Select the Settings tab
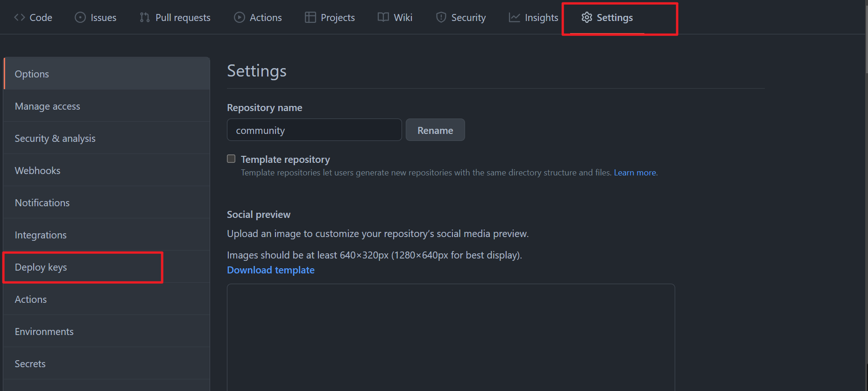Image resolution: width=868 pixels, height=391 pixels. point(607,17)
